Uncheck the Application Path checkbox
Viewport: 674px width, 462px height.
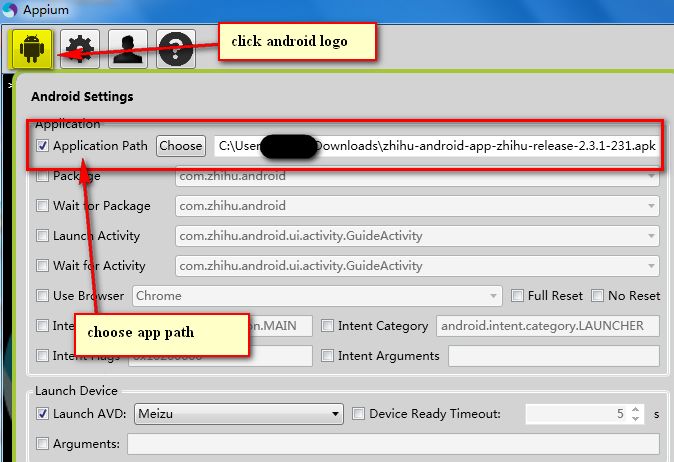(x=42, y=146)
